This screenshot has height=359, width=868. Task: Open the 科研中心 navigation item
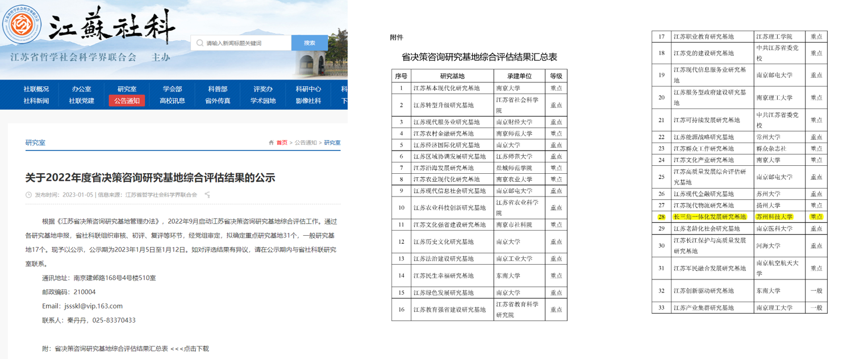tap(308, 89)
